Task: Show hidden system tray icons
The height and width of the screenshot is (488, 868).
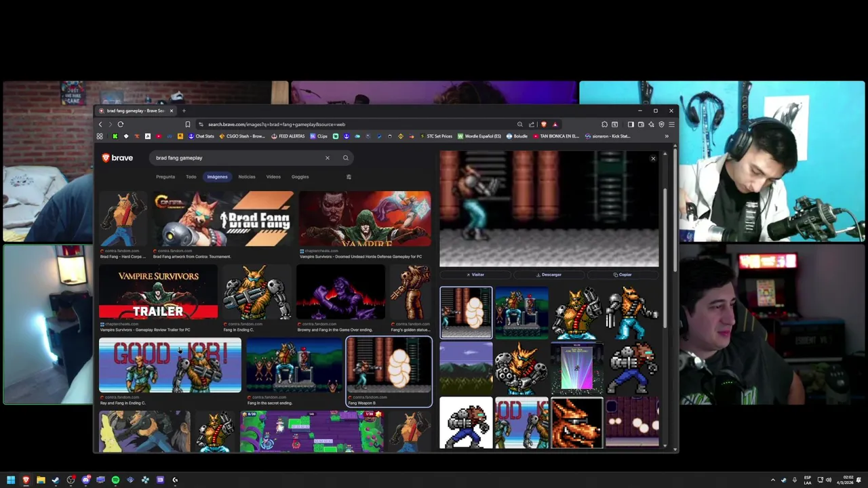Action: (772, 480)
